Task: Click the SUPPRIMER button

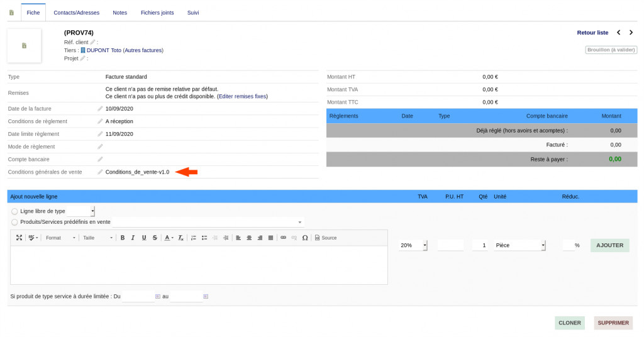Action: pos(613,323)
